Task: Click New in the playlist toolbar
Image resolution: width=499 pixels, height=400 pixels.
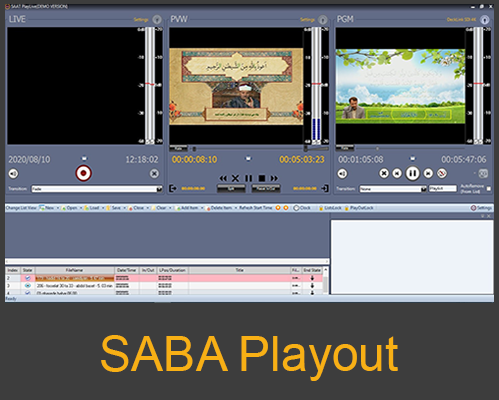Action: coord(47,208)
